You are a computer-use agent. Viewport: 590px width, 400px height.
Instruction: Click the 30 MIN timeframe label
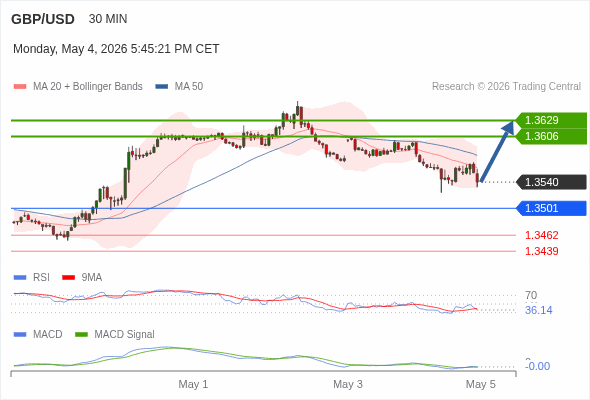pos(108,19)
